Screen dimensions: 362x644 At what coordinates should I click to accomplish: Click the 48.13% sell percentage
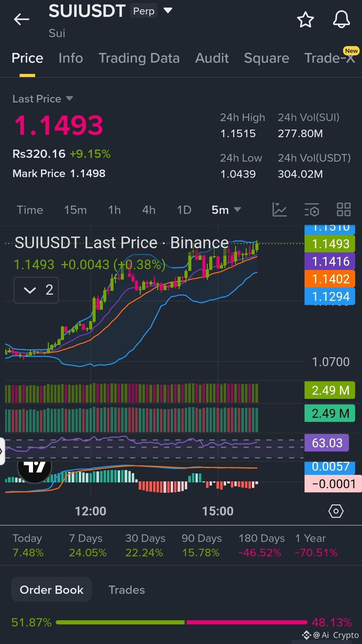click(332, 622)
